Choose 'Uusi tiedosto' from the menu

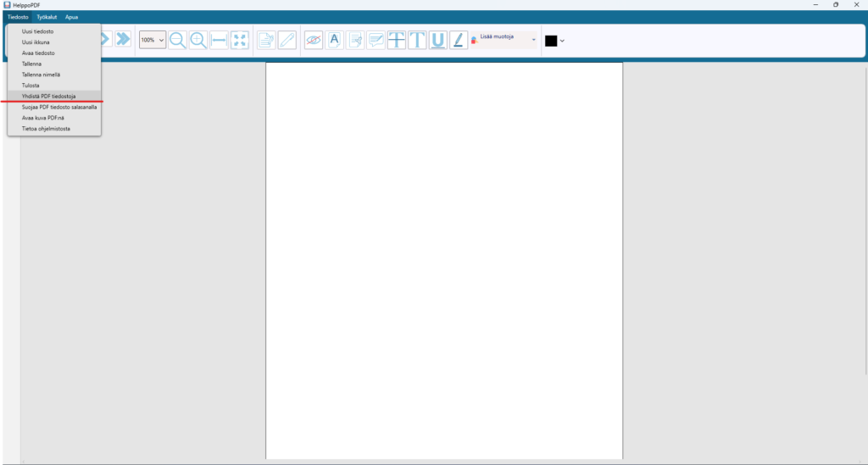(54, 31)
